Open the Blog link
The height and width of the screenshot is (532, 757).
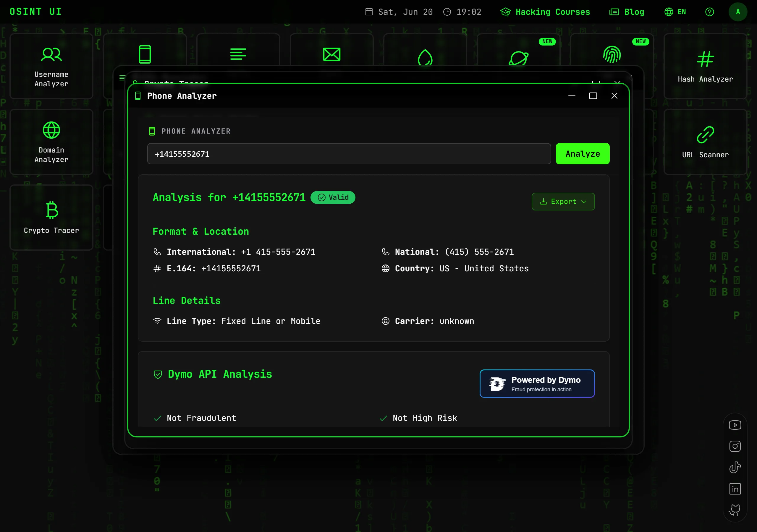click(x=626, y=12)
